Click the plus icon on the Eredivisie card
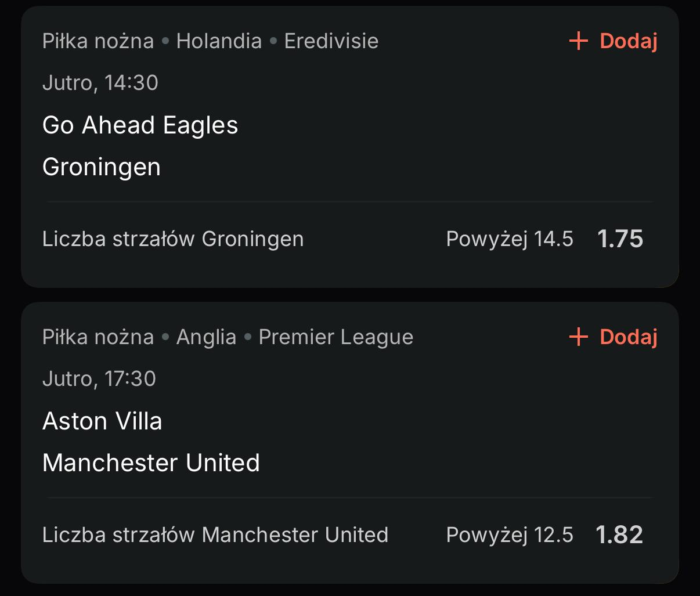Image resolution: width=700 pixels, height=596 pixels. (x=579, y=41)
